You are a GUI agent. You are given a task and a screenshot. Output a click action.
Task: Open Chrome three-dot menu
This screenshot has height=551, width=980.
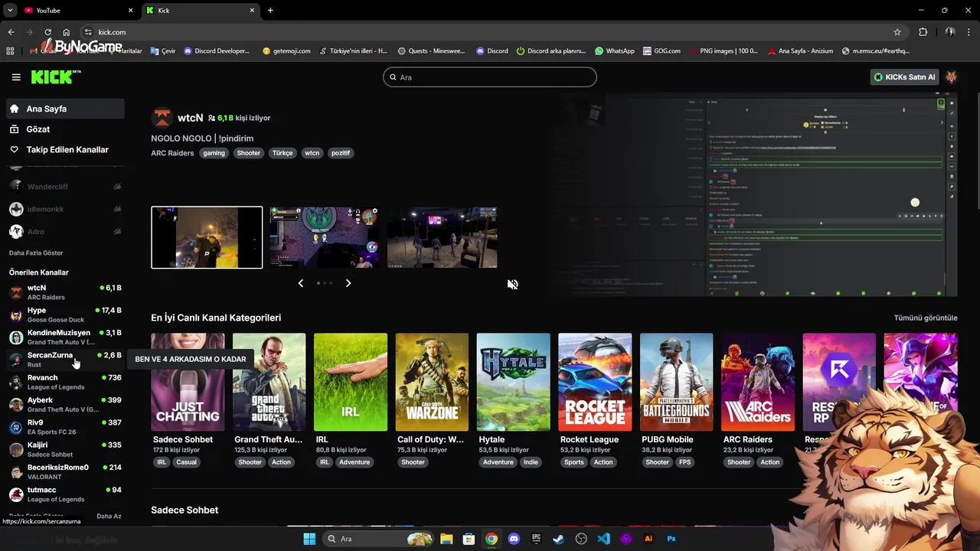pos(969,32)
